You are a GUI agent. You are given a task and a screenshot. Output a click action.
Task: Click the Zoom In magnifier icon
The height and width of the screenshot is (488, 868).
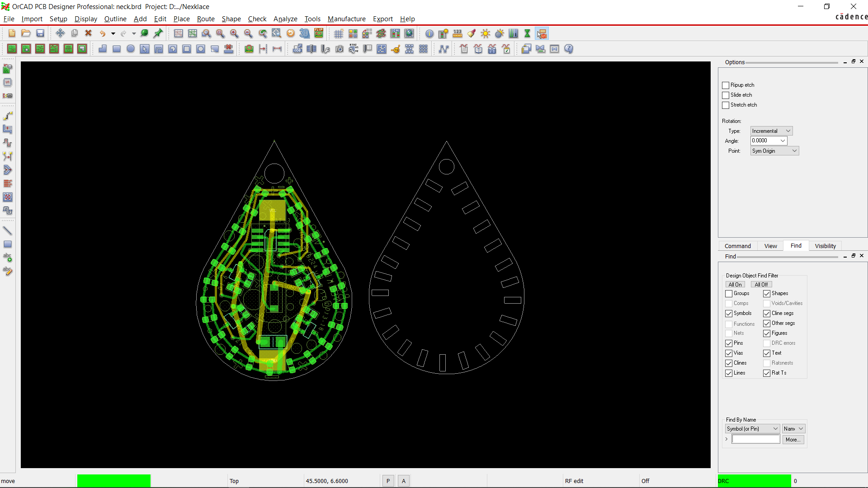tap(234, 33)
